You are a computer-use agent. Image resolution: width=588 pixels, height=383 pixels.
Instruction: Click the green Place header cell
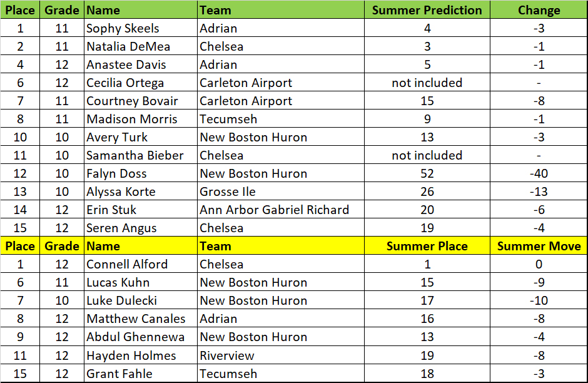(20, 10)
